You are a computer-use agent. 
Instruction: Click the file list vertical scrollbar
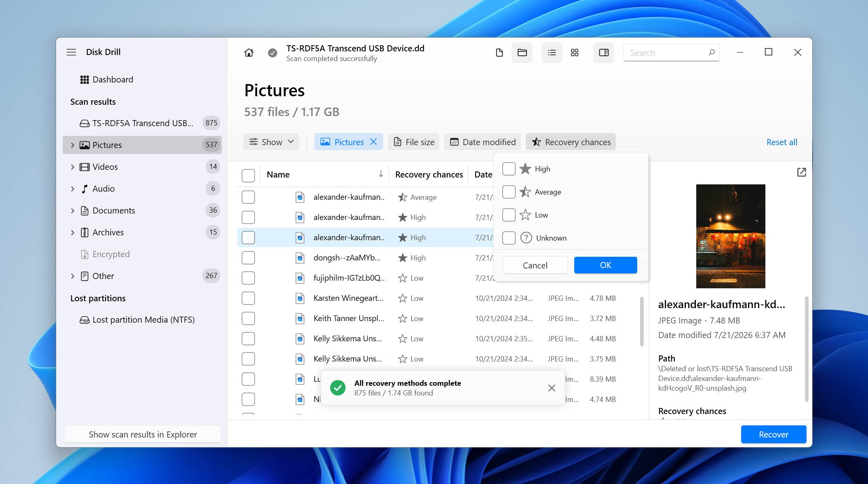tap(642, 322)
